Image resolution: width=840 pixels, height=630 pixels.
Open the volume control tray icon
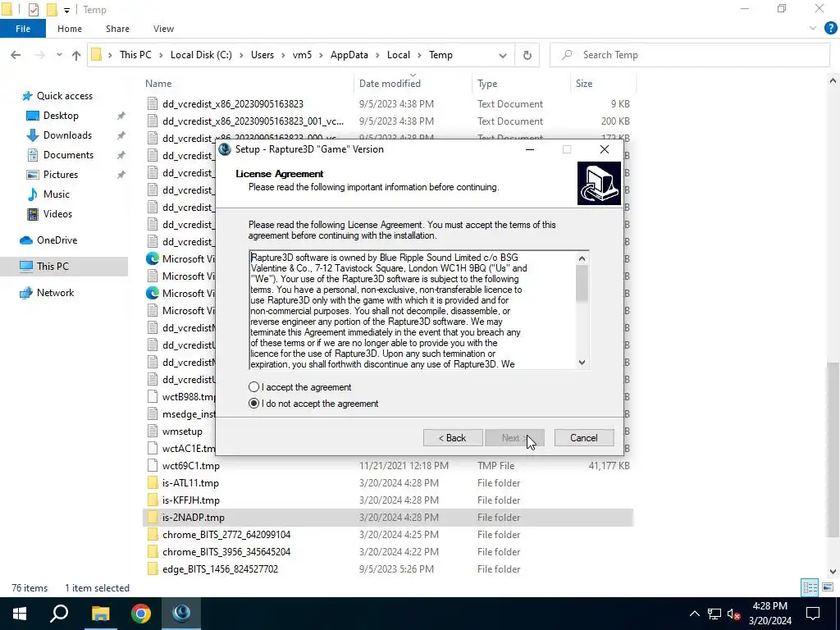[733, 614]
